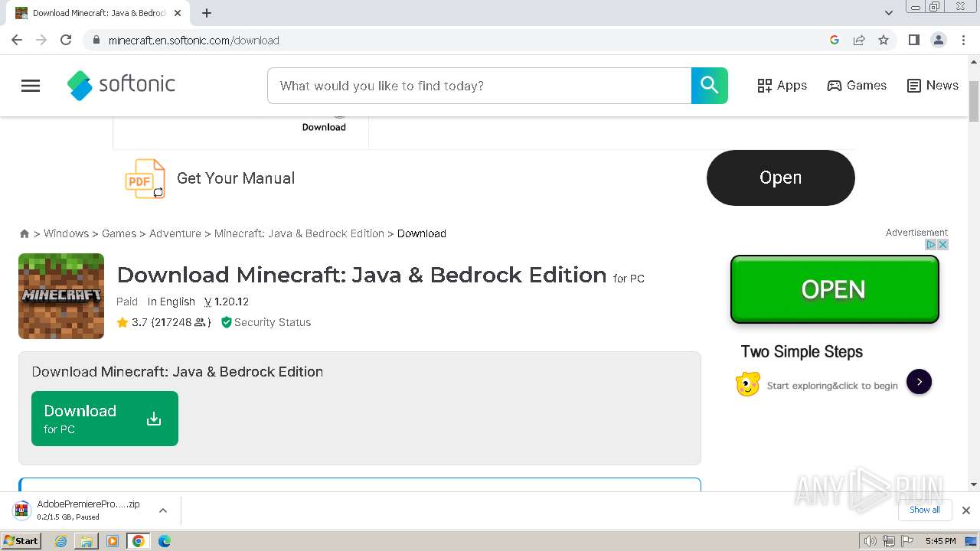Click the ad arrow next to Start exploring

[919, 381]
